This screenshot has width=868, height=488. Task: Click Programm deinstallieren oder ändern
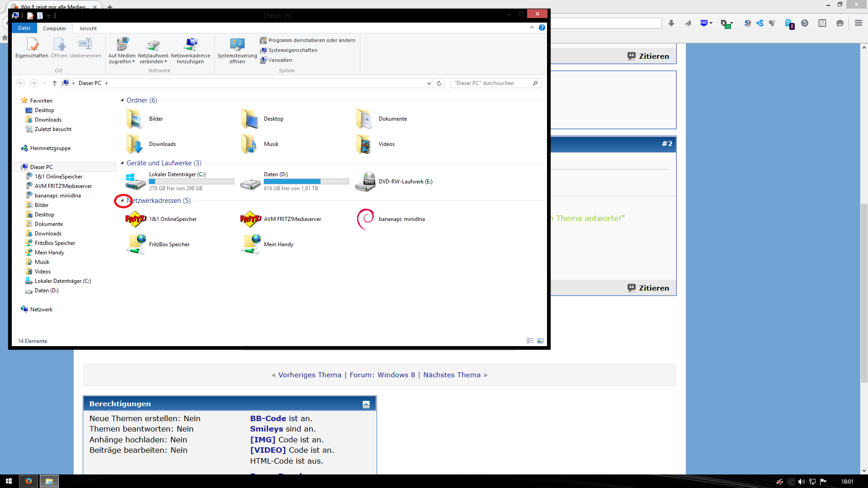click(311, 40)
